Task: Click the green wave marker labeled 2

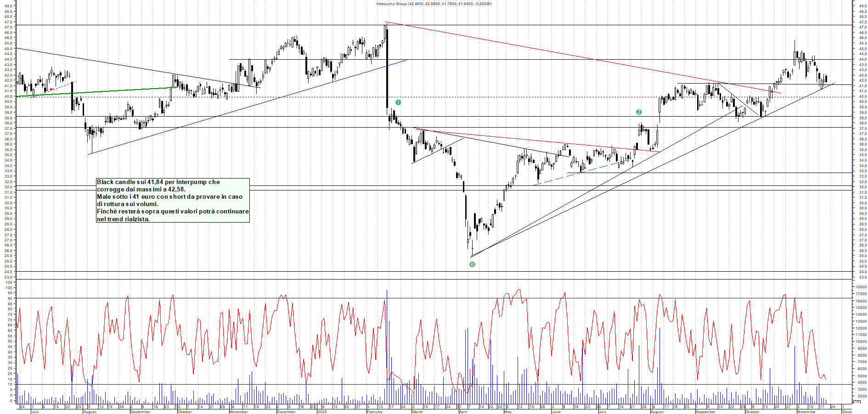Action: (x=639, y=112)
